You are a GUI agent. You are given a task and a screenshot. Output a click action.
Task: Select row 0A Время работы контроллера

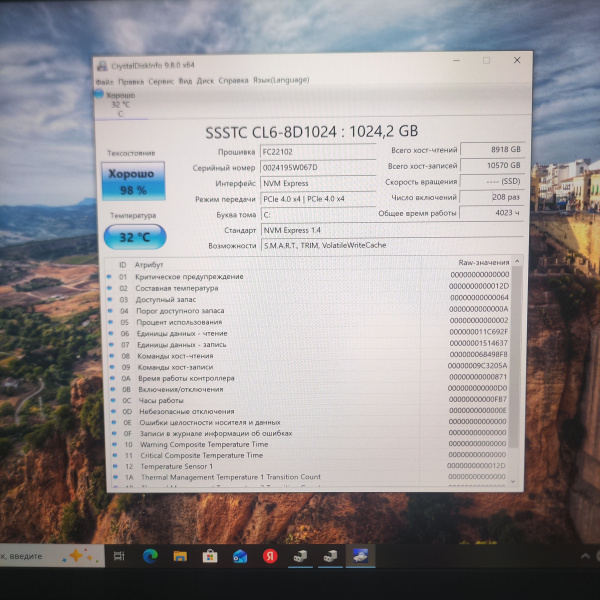pyautogui.click(x=310, y=377)
